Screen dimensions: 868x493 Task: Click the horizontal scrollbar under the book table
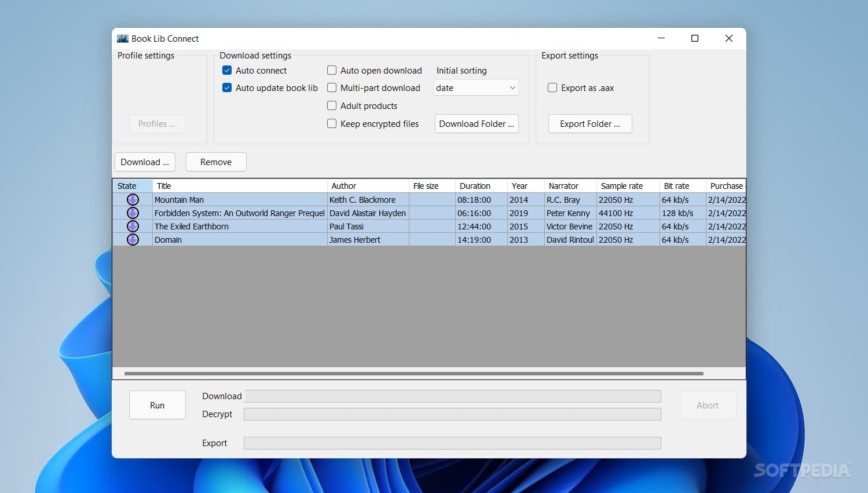(413, 374)
